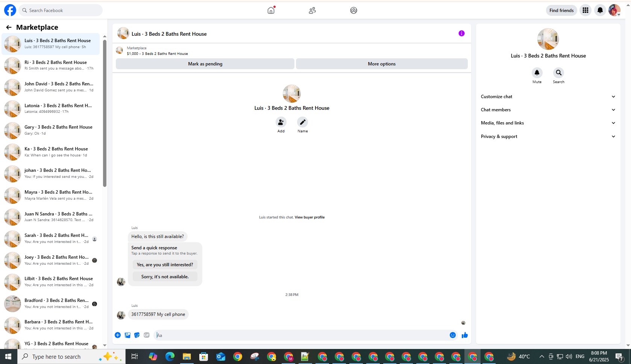Click the Add people icon
This screenshot has width=631, height=364.
(x=281, y=122)
